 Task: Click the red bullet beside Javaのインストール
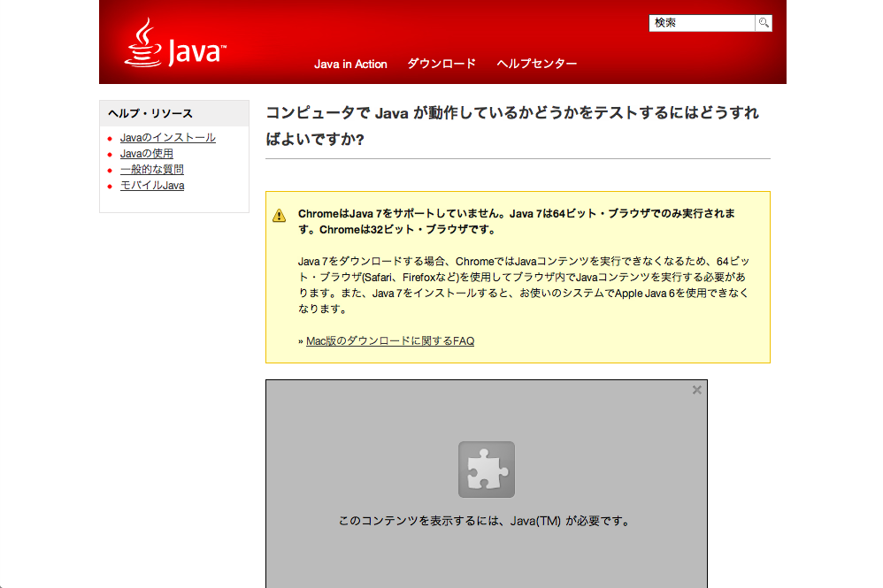[110, 139]
